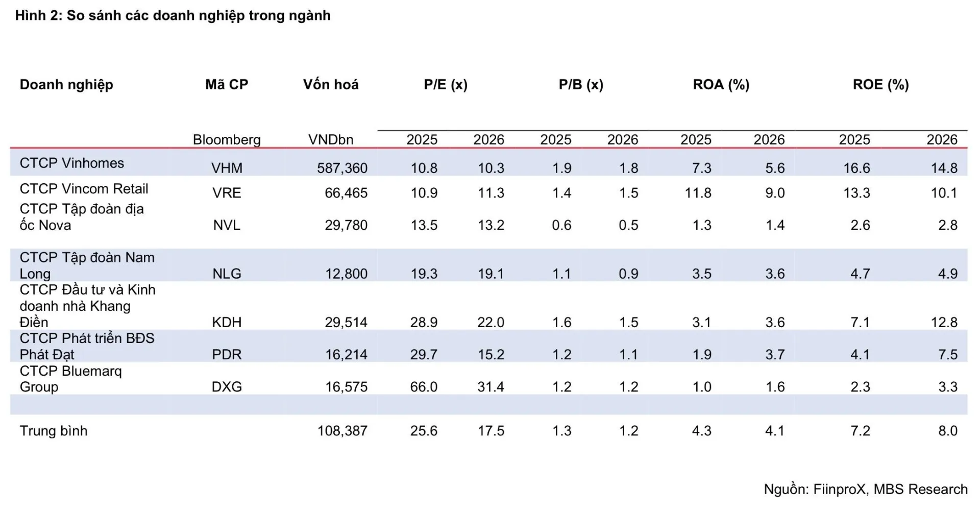The height and width of the screenshot is (515, 980).
Task: Click the Hình 2 figure title
Action: [173, 15]
